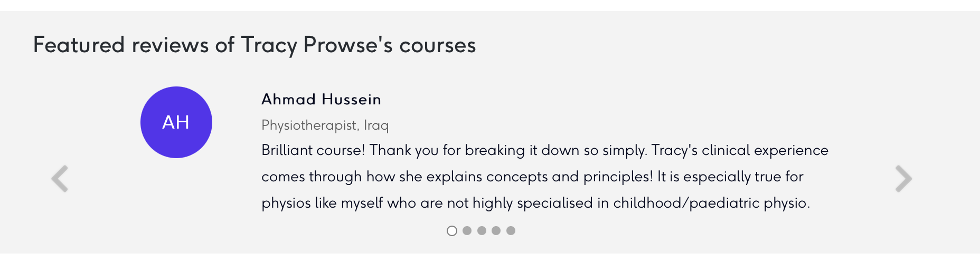This screenshot has height=272, width=980.
Task: Advance to next review with right chevron
Action: click(x=903, y=179)
